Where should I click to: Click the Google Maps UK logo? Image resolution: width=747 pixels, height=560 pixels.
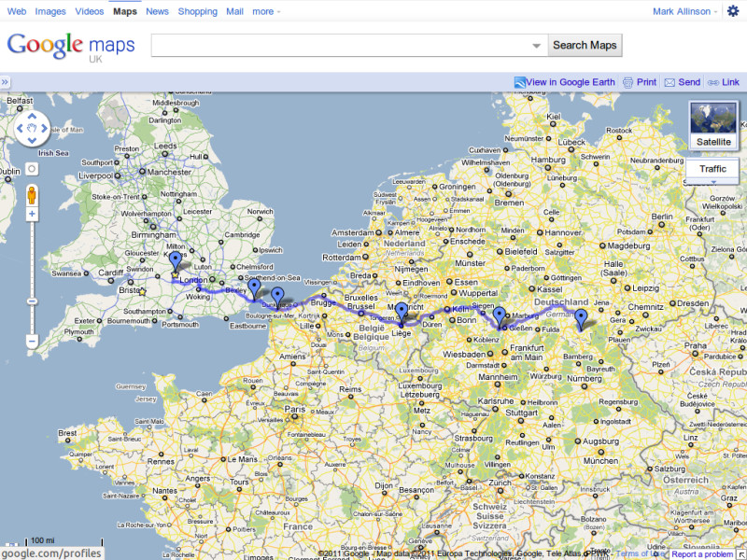pyautogui.click(x=71, y=48)
